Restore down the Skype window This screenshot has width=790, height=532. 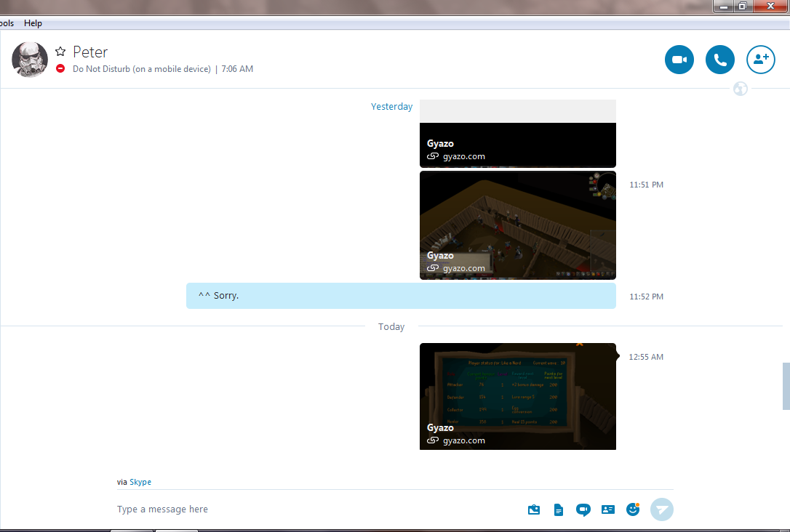click(743, 6)
